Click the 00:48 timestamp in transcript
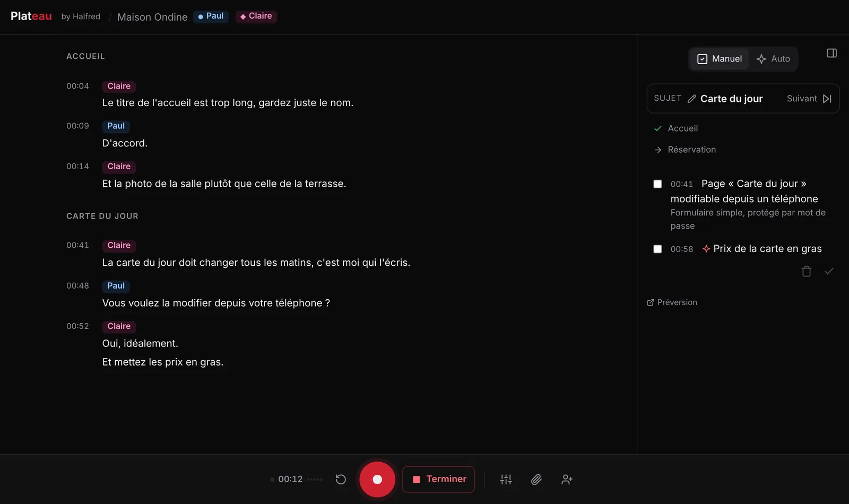The height and width of the screenshot is (504, 849). (x=77, y=285)
